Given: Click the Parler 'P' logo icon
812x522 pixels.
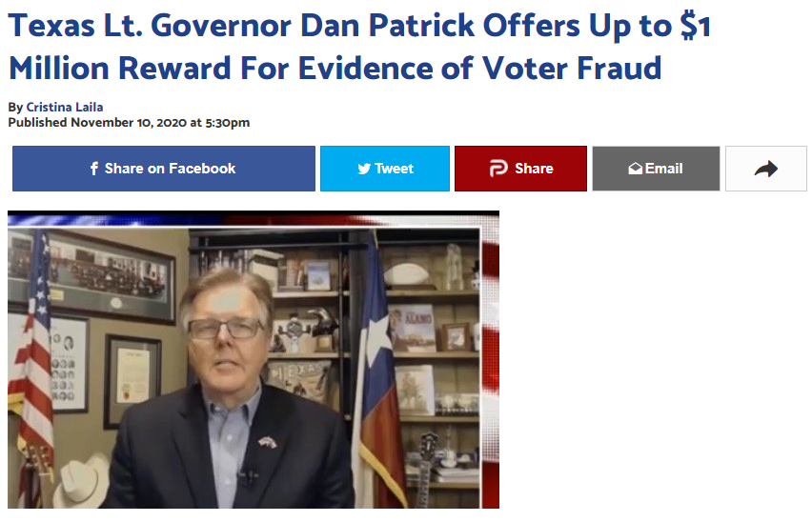Looking at the screenshot, I should [x=498, y=169].
